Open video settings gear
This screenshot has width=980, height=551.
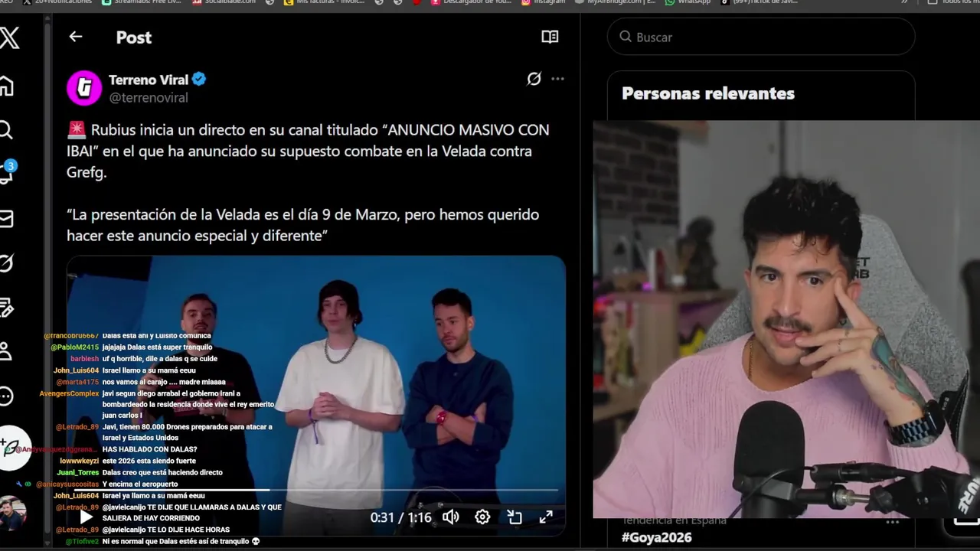482,517
